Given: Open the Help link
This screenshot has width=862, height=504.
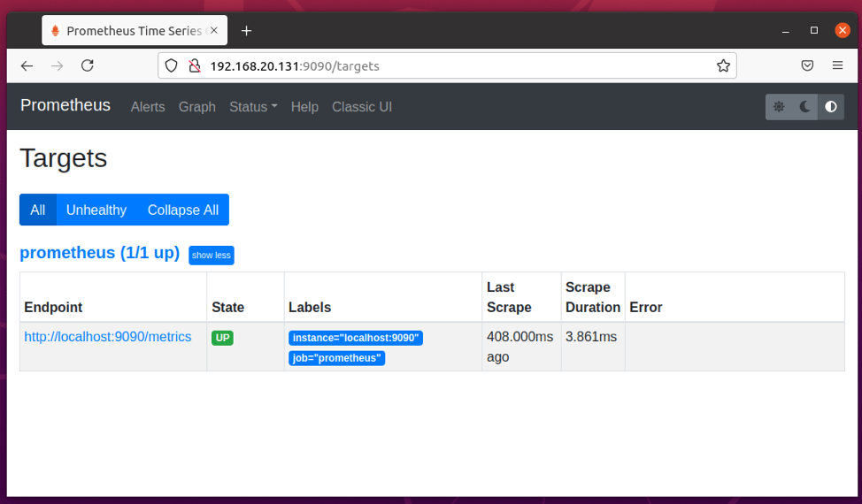Looking at the screenshot, I should [x=304, y=107].
